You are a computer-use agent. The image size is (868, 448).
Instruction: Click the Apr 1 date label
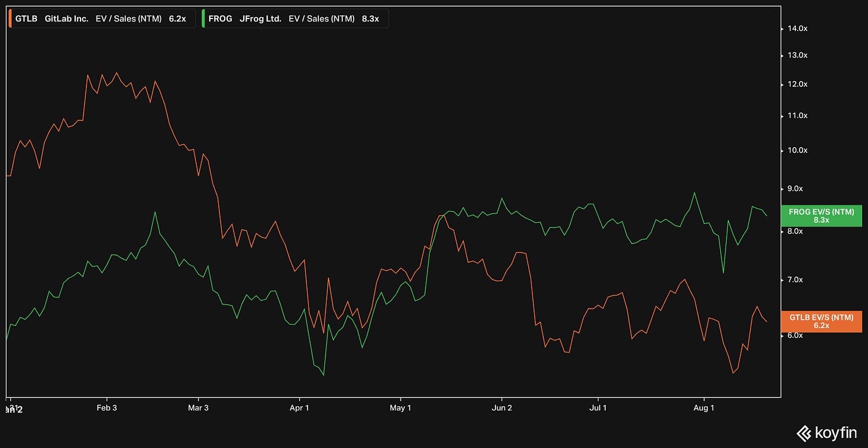coord(299,408)
